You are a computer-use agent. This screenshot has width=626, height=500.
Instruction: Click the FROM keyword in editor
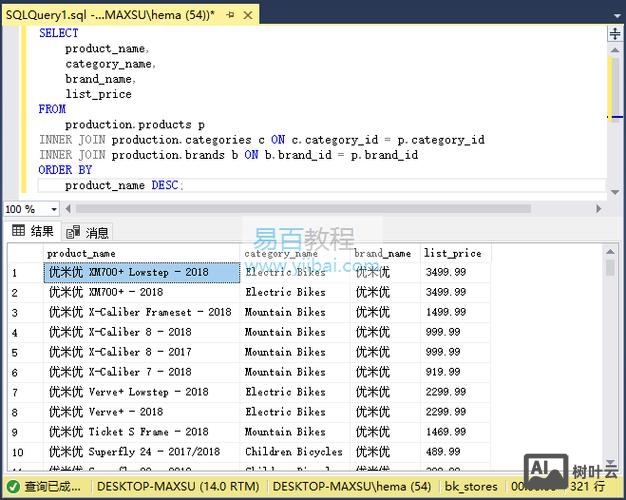(52, 109)
